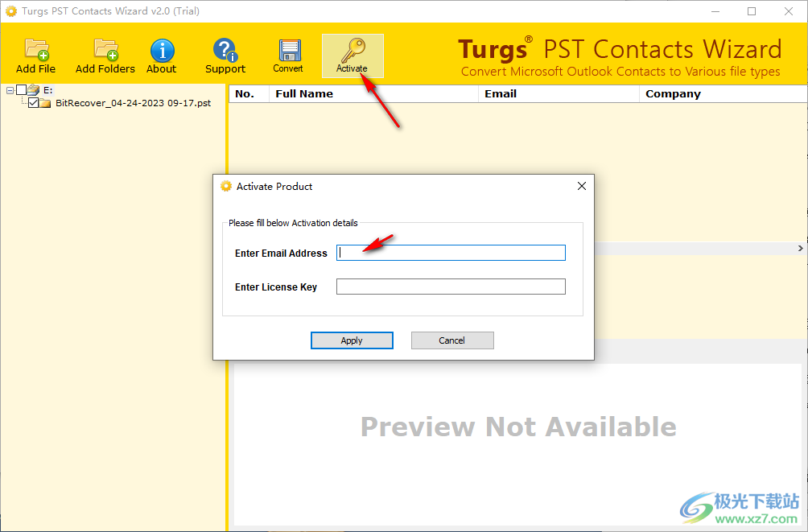Click the Convert floppy disk icon
The image size is (808, 532).
(290, 51)
